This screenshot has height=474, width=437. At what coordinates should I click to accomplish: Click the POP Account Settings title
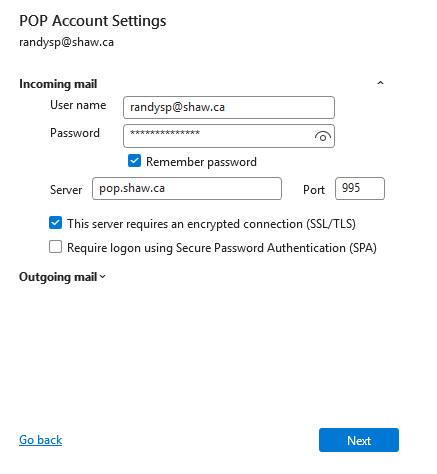(x=93, y=21)
